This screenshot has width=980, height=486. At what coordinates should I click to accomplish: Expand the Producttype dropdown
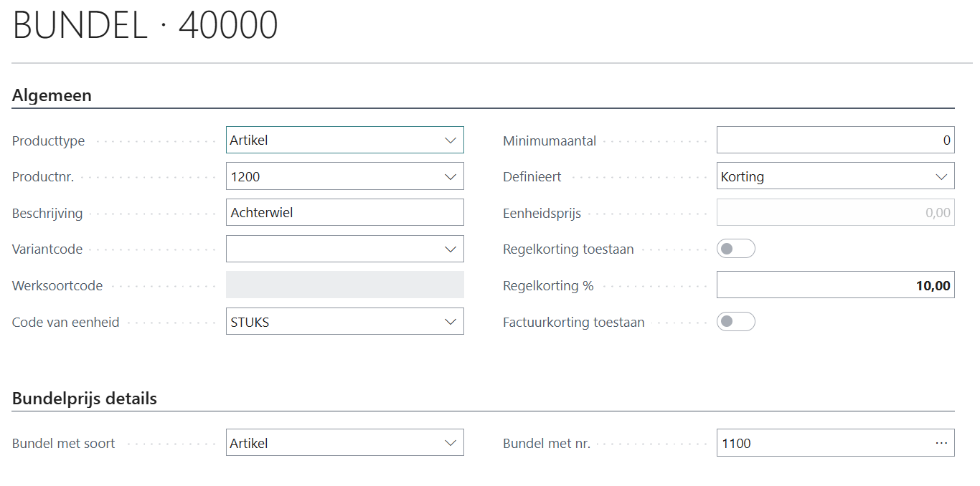coord(451,140)
